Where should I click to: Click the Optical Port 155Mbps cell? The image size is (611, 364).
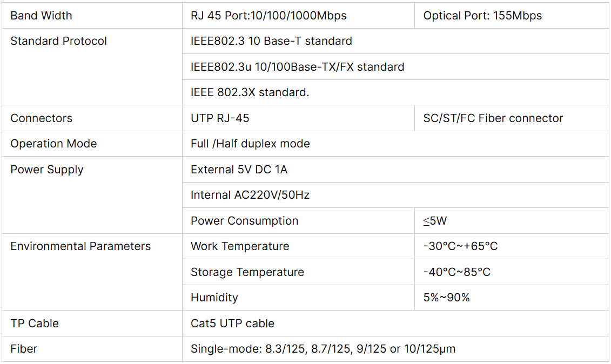[482, 16]
